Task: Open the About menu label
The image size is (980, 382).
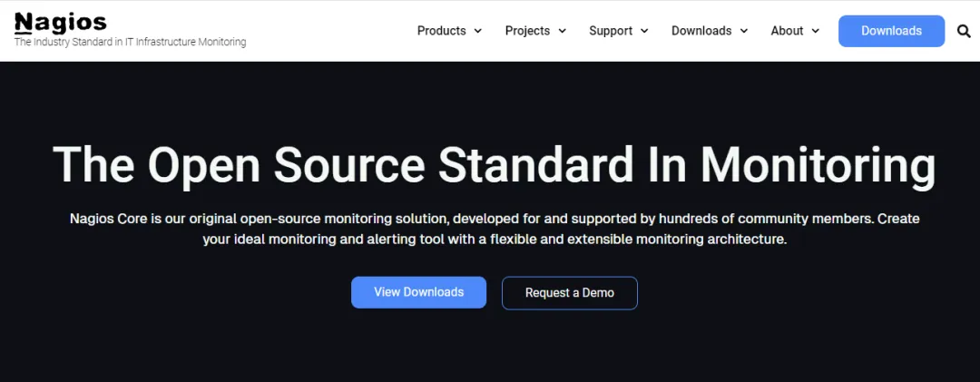Action: click(787, 31)
